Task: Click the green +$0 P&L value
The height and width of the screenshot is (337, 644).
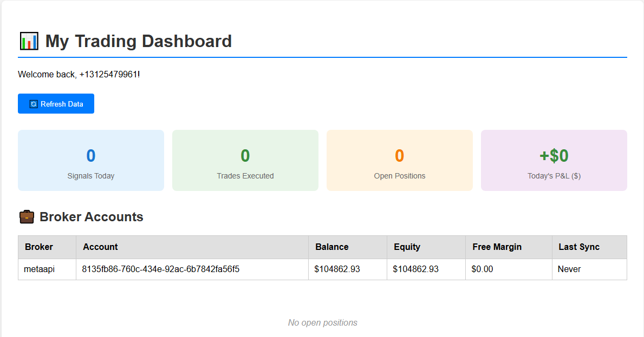Action: pyautogui.click(x=554, y=155)
